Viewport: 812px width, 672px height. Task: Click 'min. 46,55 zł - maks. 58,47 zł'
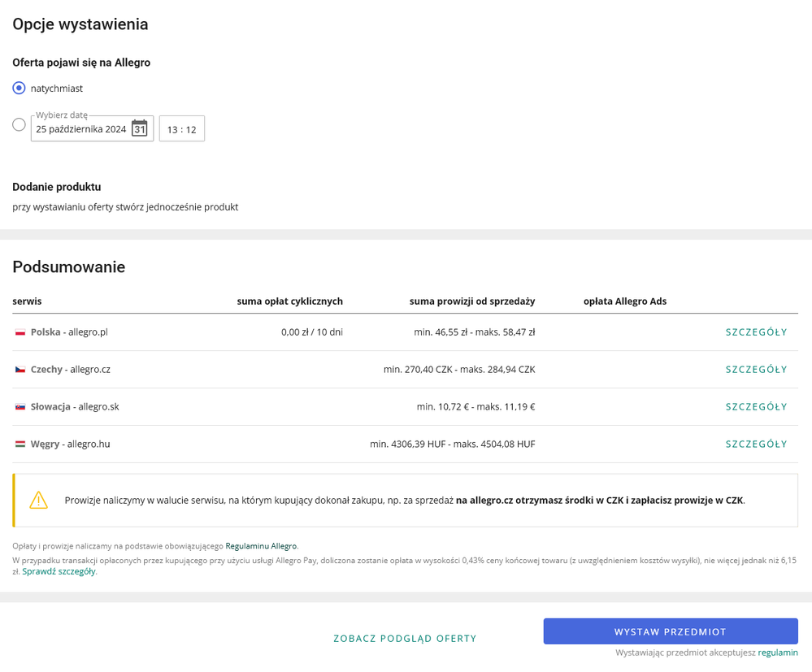475,332
